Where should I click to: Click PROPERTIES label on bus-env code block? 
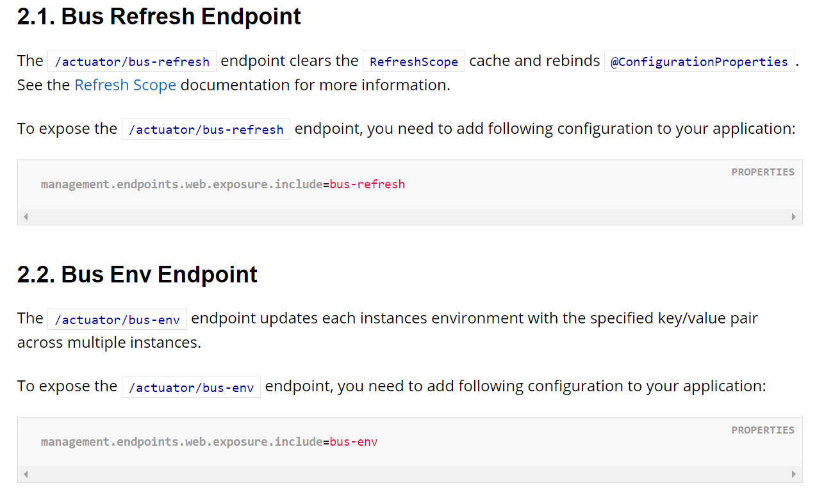tap(763, 430)
